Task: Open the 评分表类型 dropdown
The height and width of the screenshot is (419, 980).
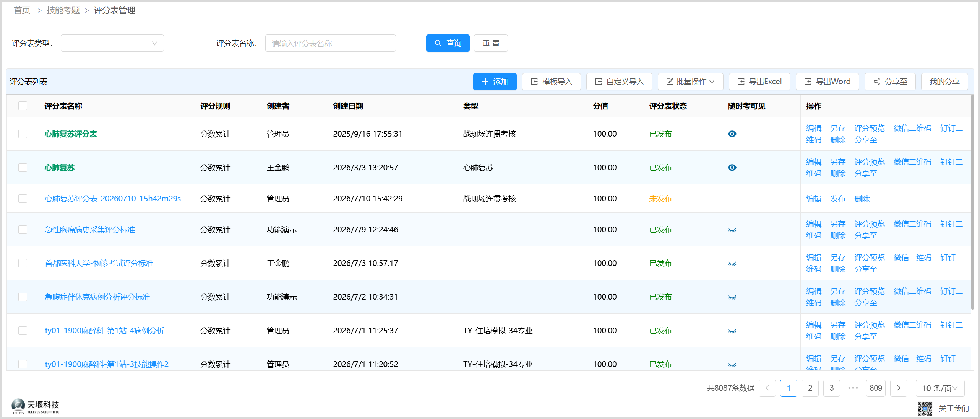Action: click(112, 43)
